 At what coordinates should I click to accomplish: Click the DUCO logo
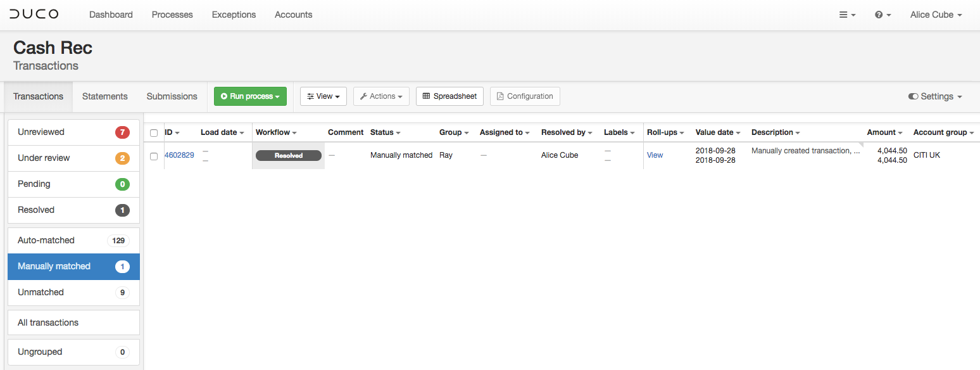tap(34, 14)
